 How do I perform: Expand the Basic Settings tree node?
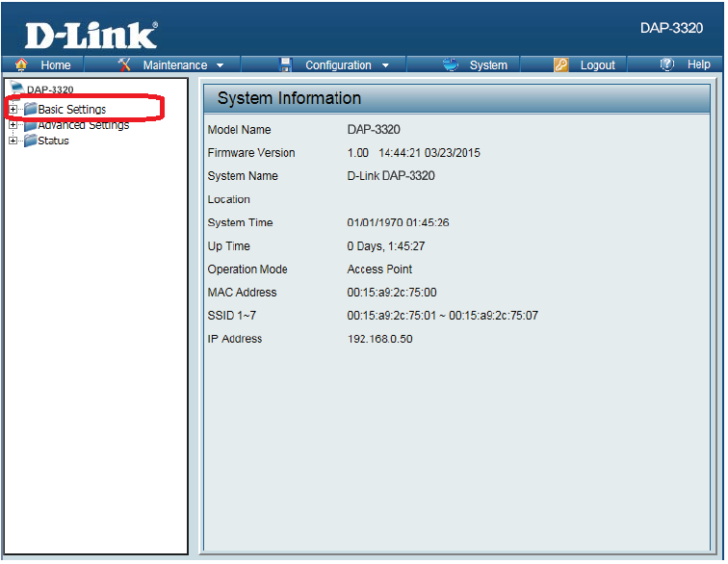(13, 110)
